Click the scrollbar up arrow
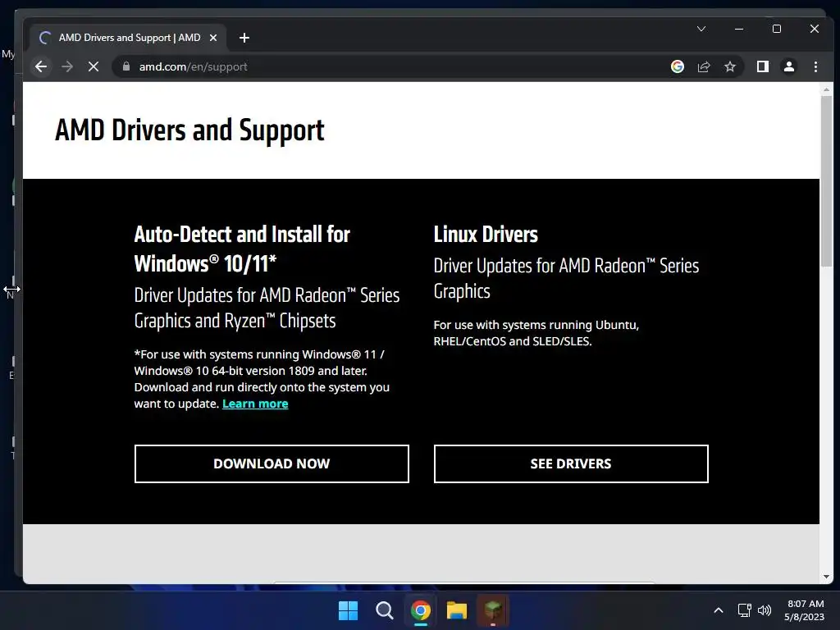Viewport: 840px width, 630px height. (826, 89)
